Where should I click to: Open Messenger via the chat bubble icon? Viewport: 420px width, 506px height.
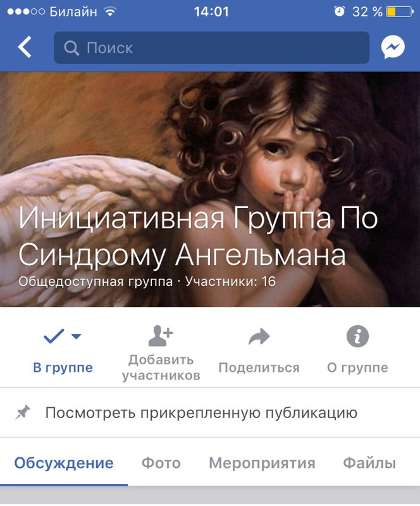(x=393, y=47)
